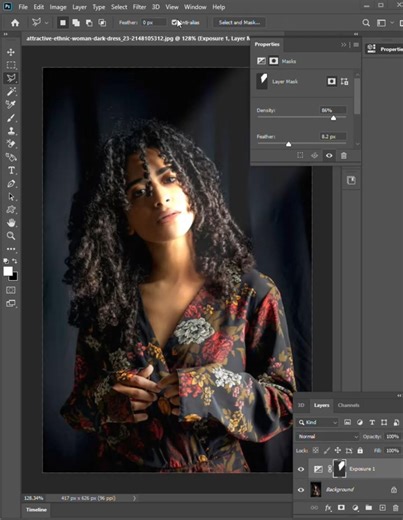Add layer style fx icon
Image resolution: width=403 pixels, height=520 pixels.
tap(328, 508)
